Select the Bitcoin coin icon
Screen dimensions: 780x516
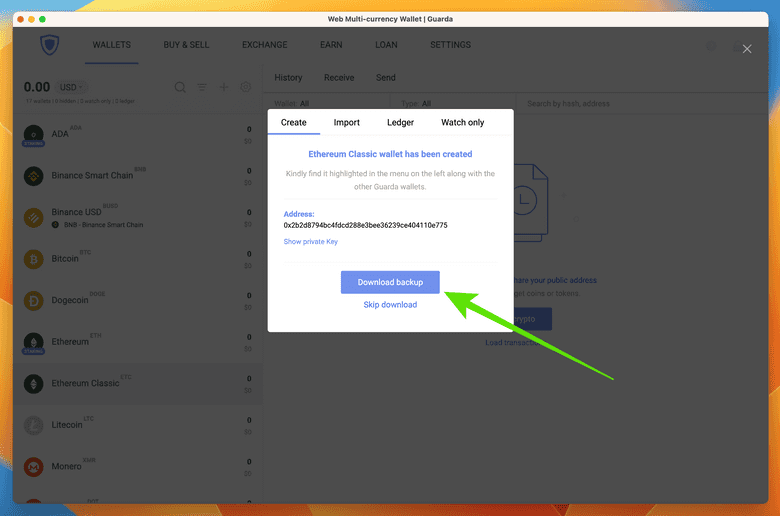coord(34,259)
